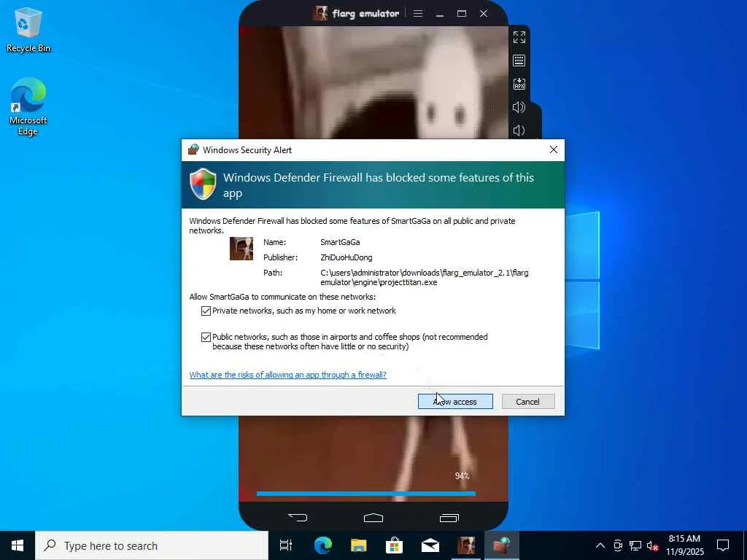Image resolution: width=747 pixels, height=560 pixels.
Task: Click the muted volume tray icon
Action: pos(652,545)
